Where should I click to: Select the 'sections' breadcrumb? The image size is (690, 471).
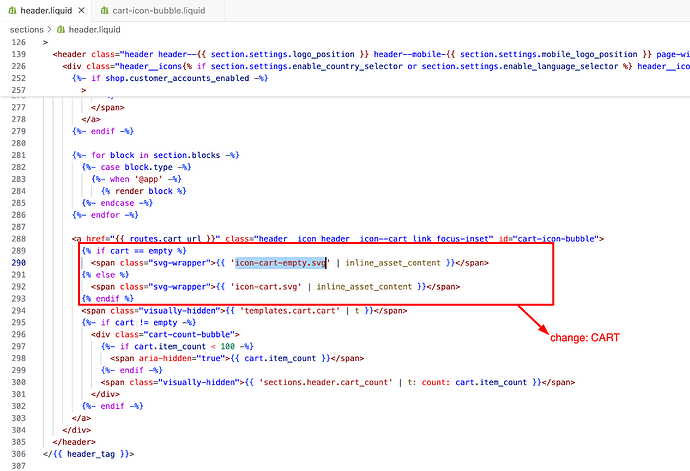(x=26, y=29)
